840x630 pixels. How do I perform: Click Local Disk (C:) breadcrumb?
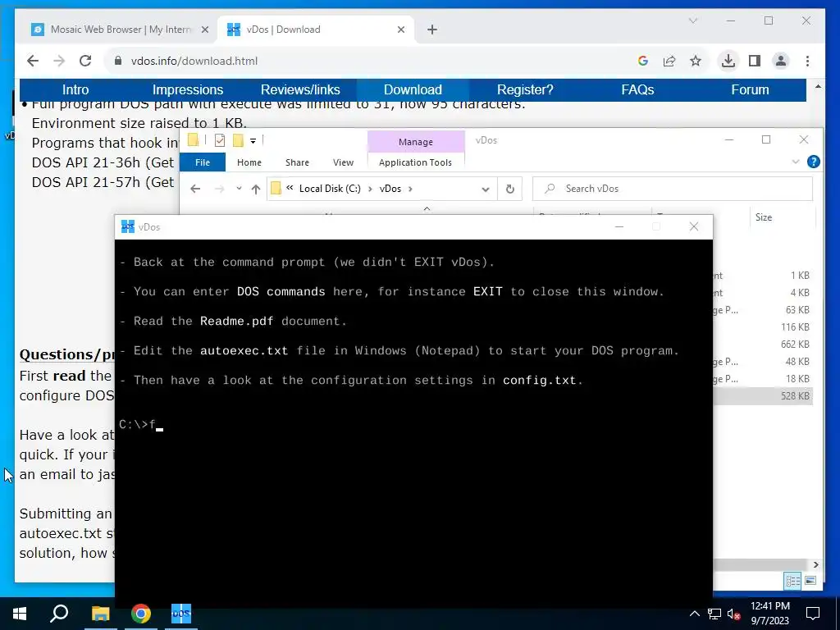click(330, 189)
